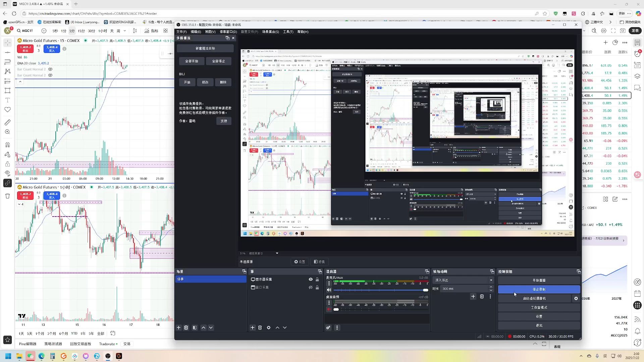The image size is (644, 362).
Task: Click 新建推流目标 button
Action: pyautogui.click(x=205, y=48)
